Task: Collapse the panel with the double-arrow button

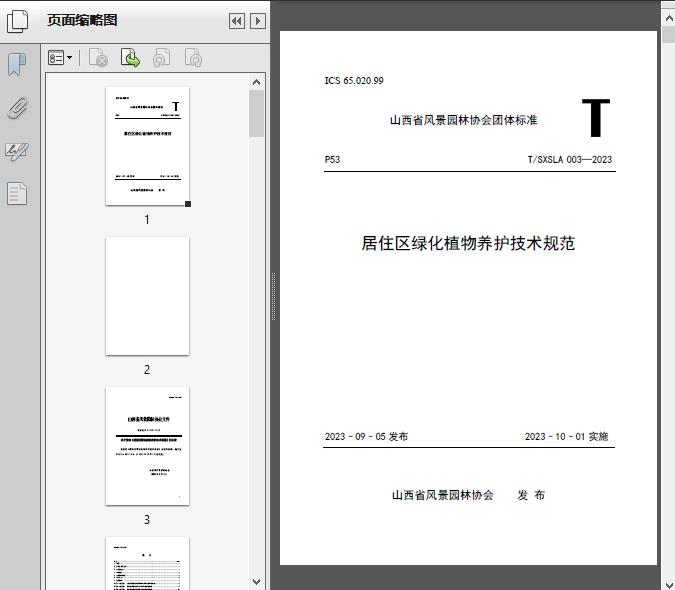Action: [237, 21]
